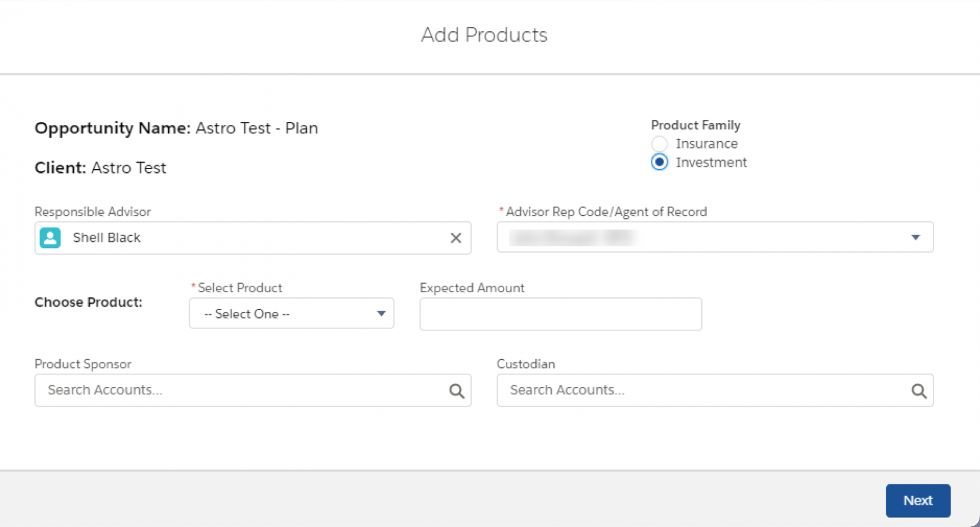This screenshot has width=980, height=527.
Task: Clear Shell Black using the X icon
Action: pos(456,237)
